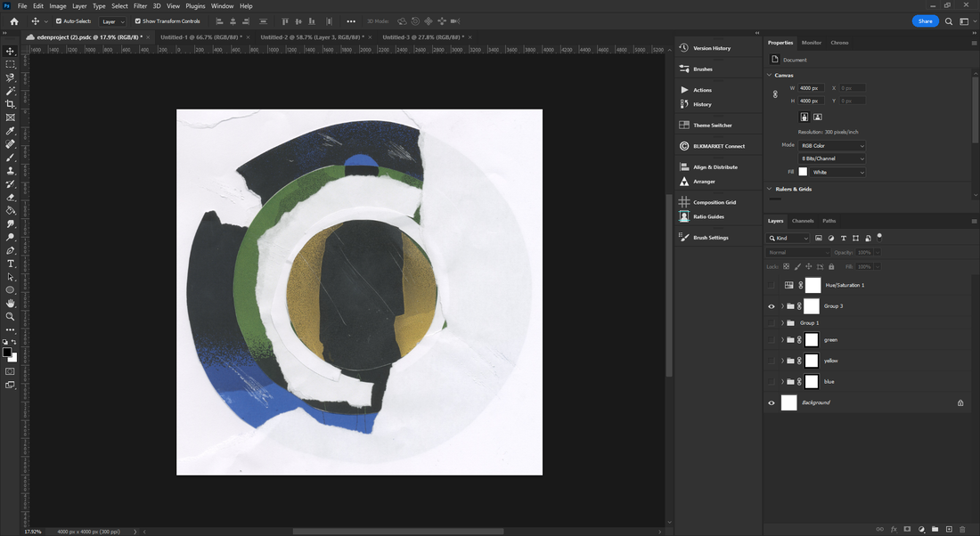The width and height of the screenshot is (980, 536).
Task: Select the Pen tool
Action: click(10, 250)
